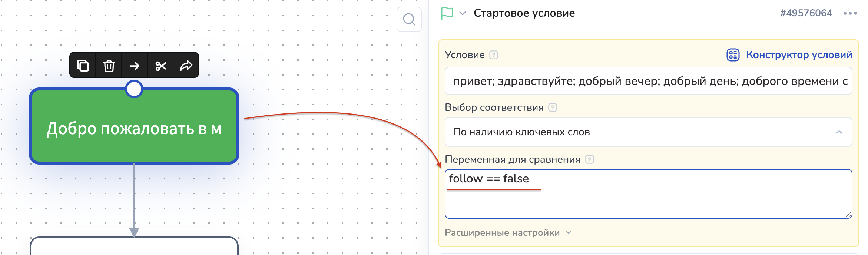Click the top connector circle on green block
The image size is (868, 255).
click(134, 89)
